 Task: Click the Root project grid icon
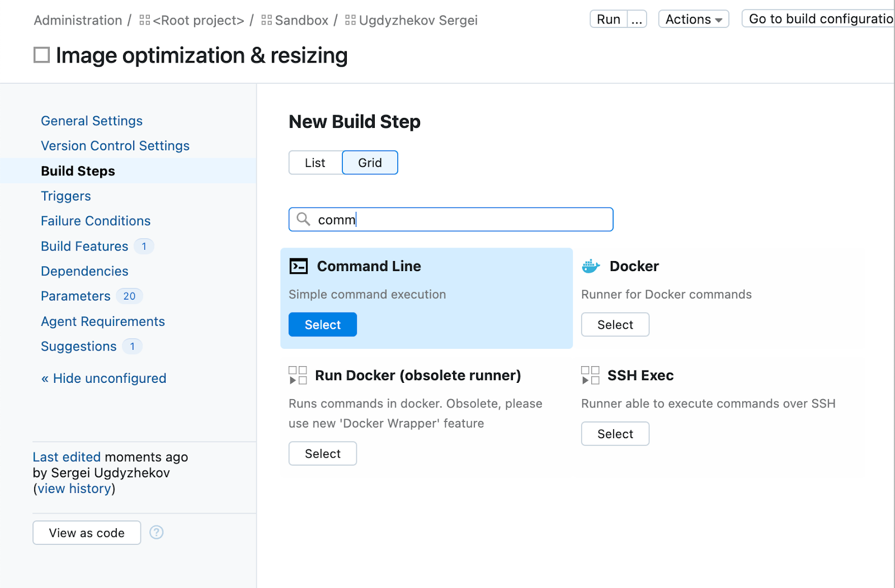[145, 21]
